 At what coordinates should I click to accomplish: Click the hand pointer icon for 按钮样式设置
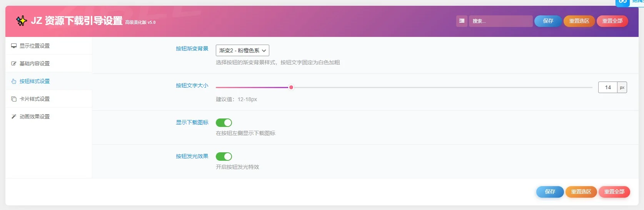[14, 81]
